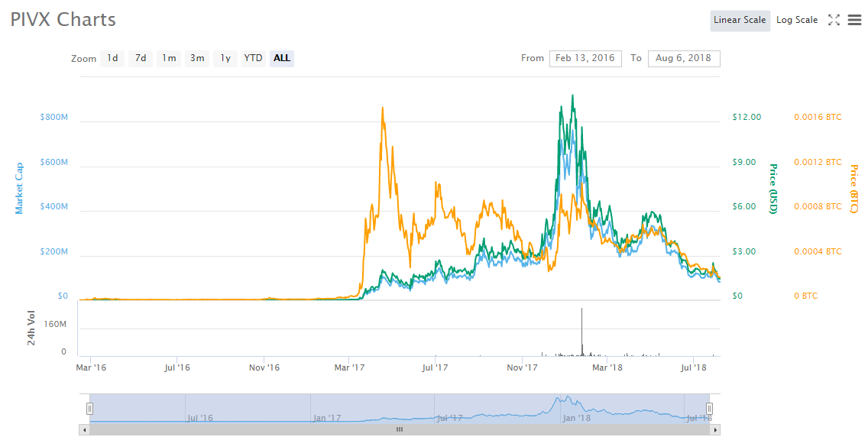Set zoom range to 3m
The width and height of the screenshot is (868, 437).
(x=197, y=58)
